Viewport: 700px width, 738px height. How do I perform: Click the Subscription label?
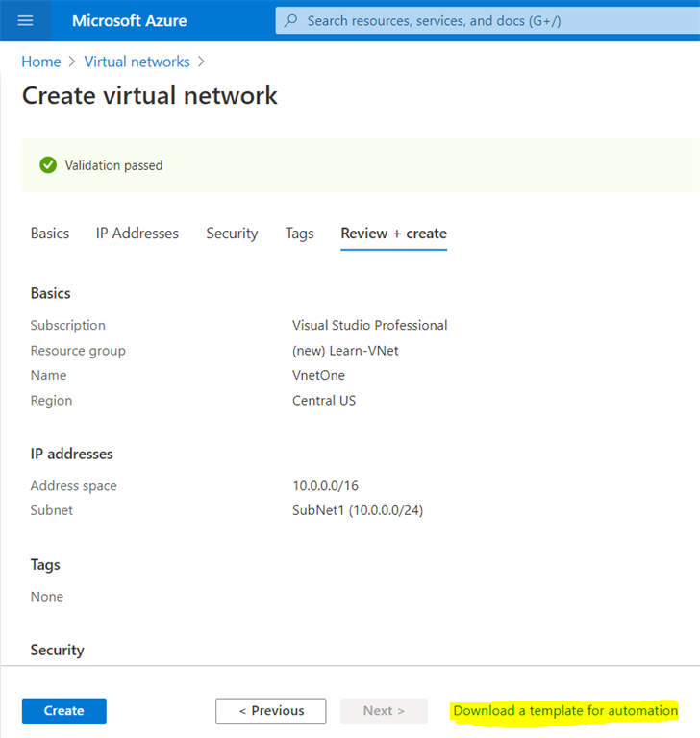pyautogui.click(x=68, y=325)
